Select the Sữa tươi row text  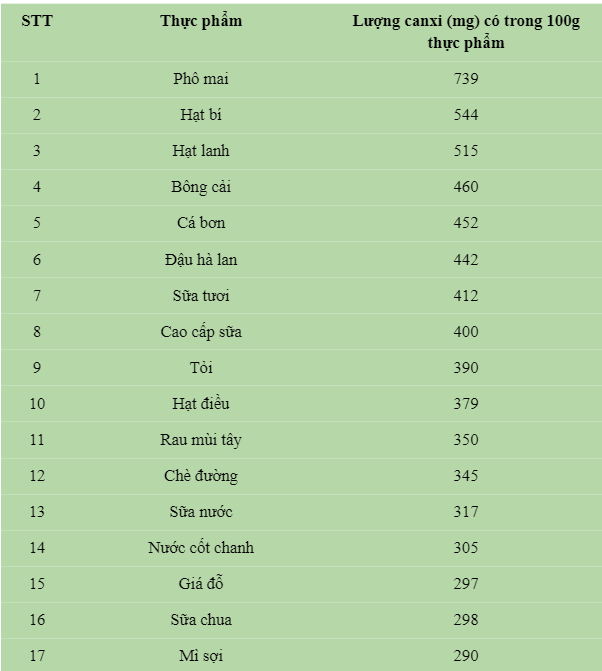[201, 296]
